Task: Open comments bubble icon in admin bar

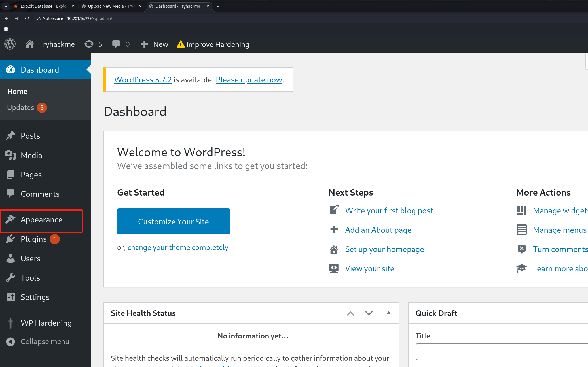Action: click(116, 44)
